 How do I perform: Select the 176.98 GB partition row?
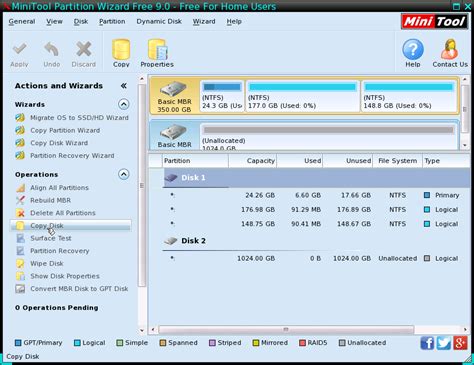[x=315, y=210]
